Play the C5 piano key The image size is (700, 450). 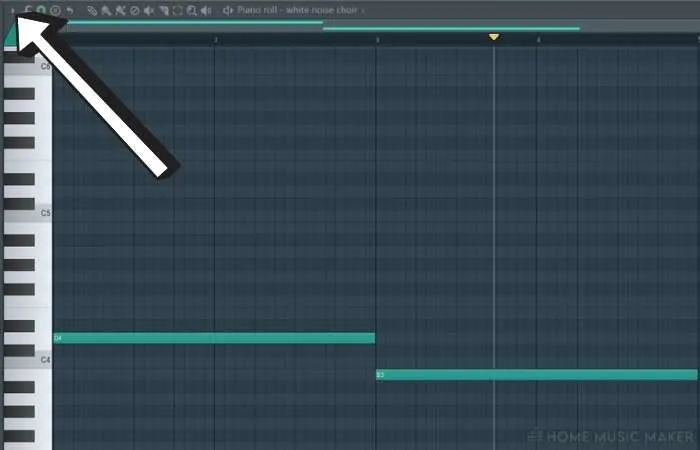click(x=28, y=214)
